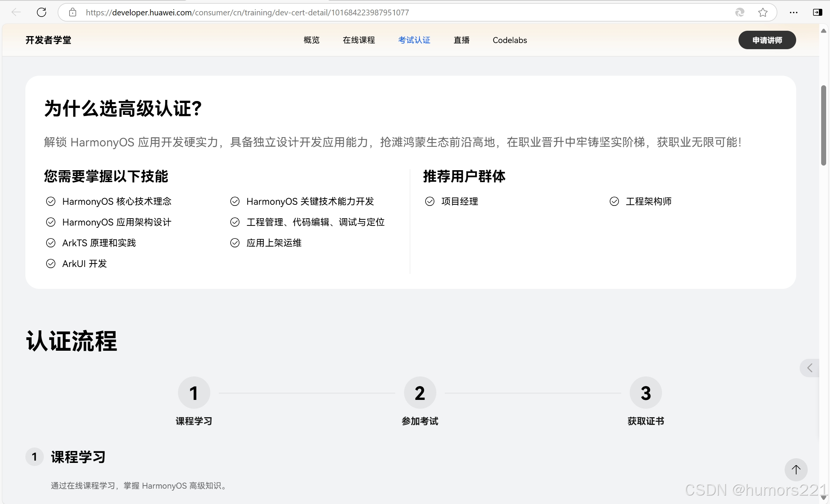
Task: Click the 开发者学堂 logo link
Action: (48, 40)
